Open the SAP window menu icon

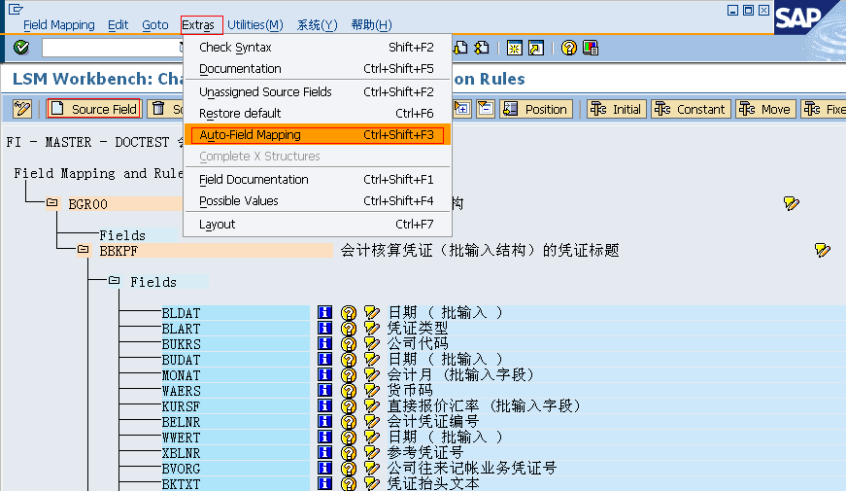point(15,9)
